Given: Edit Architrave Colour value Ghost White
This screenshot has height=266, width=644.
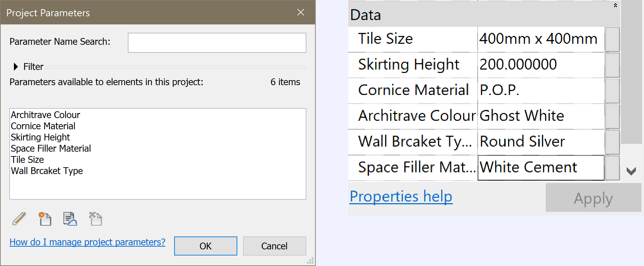Looking at the screenshot, I should [541, 116].
